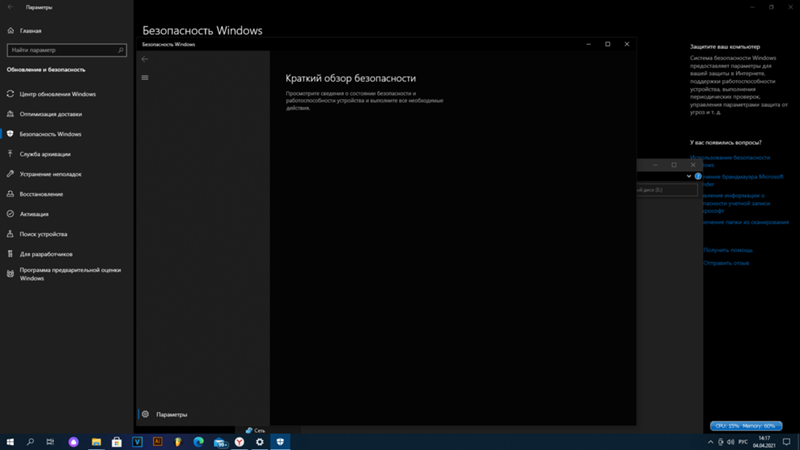This screenshot has width=800, height=450.
Task: Click the Поиск устройства icon
Action: (10, 234)
